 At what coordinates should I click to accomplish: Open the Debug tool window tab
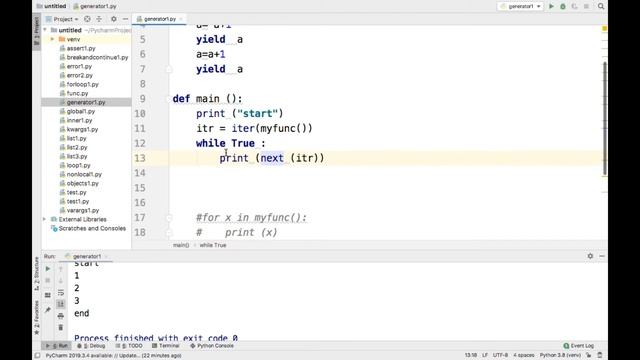[x=91, y=346]
